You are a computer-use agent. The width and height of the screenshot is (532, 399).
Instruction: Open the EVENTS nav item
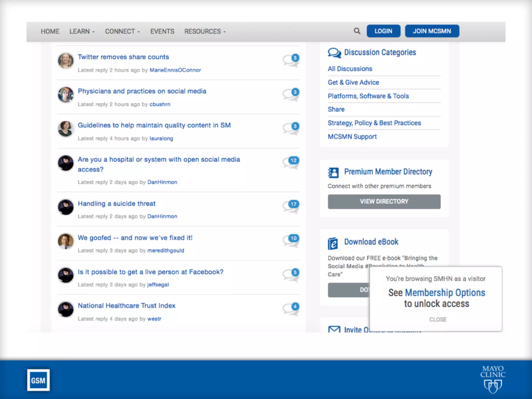pyautogui.click(x=162, y=31)
